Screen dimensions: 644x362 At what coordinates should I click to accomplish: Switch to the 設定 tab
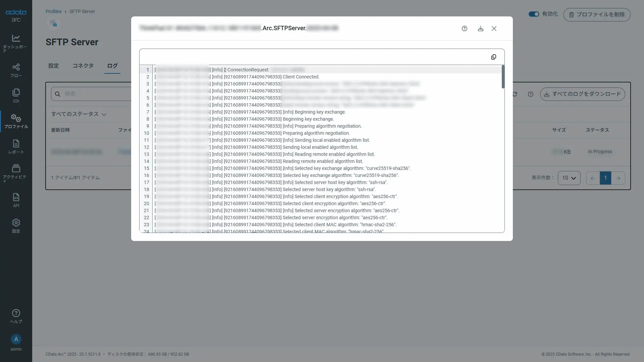53,66
